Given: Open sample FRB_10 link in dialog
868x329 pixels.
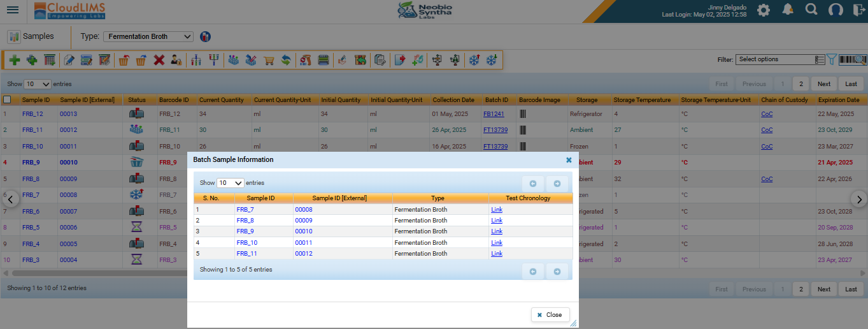Looking at the screenshot, I should pyautogui.click(x=246, y=243).
